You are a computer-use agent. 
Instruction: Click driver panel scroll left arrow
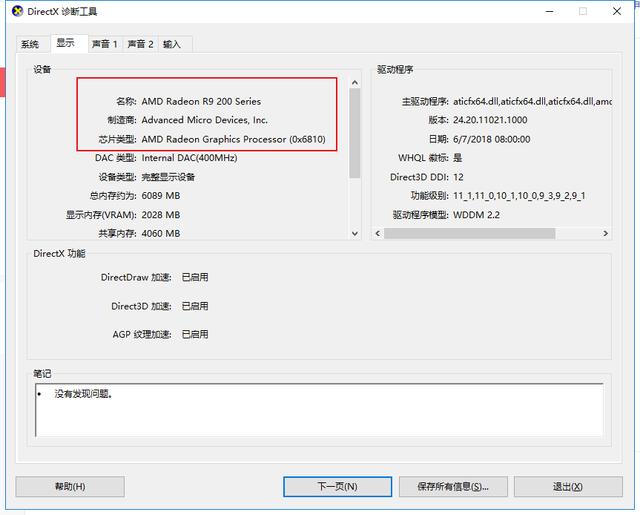pos(378,233)
